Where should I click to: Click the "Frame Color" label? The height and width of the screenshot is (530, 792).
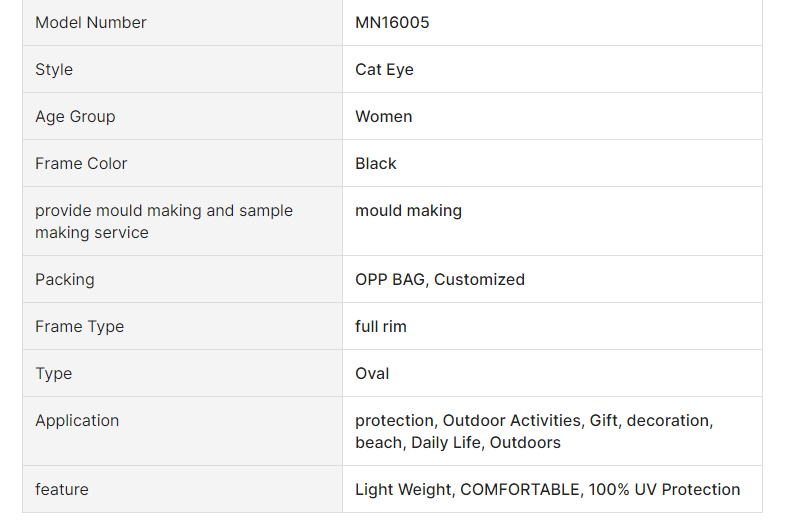coord(81,163)
